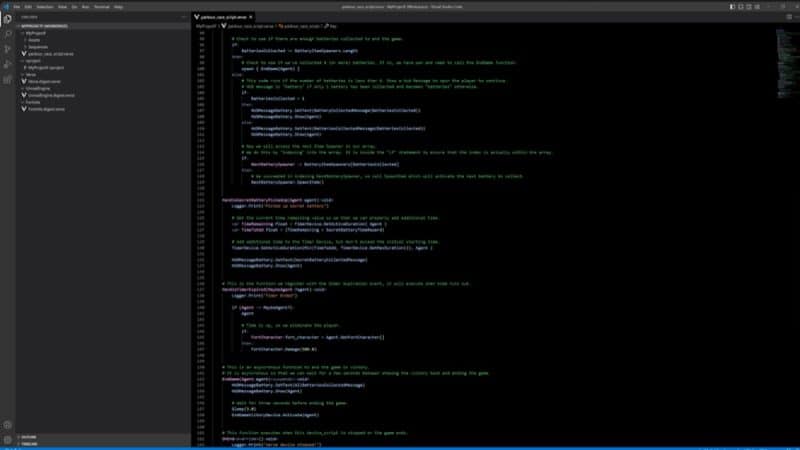Screen dimensions: 800x450
Task: Click the MyProjectF breadcrumb segment
Action: pos(206,26)
